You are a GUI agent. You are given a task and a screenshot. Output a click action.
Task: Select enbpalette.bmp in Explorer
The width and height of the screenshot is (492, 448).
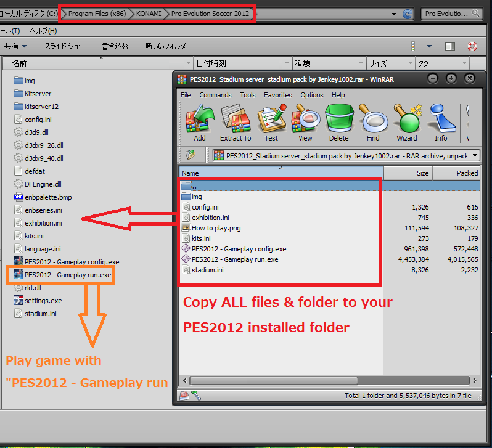[x=43, y=197]
